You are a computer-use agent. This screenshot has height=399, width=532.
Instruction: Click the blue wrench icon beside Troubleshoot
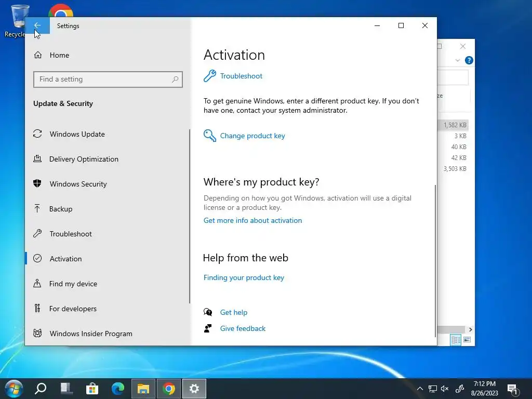coord(210,76)
